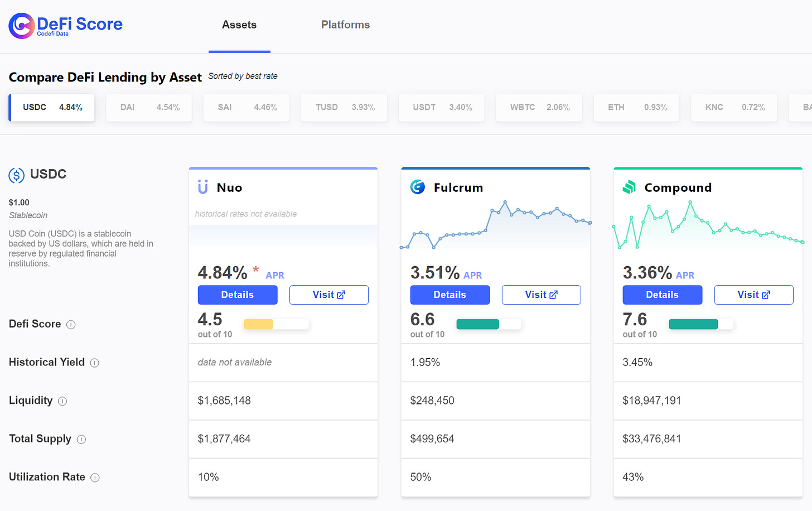Image resolution: width=812 pixels, height=511 pixels.
Task: Click Nuo liquidity value $1,685,148
Action: tap(224, 401)
